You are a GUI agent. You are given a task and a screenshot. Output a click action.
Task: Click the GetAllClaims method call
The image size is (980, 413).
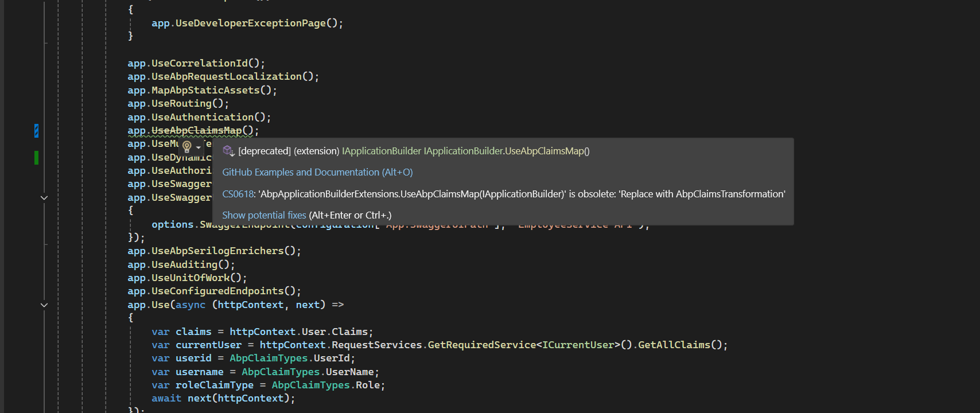pos(674,345)
